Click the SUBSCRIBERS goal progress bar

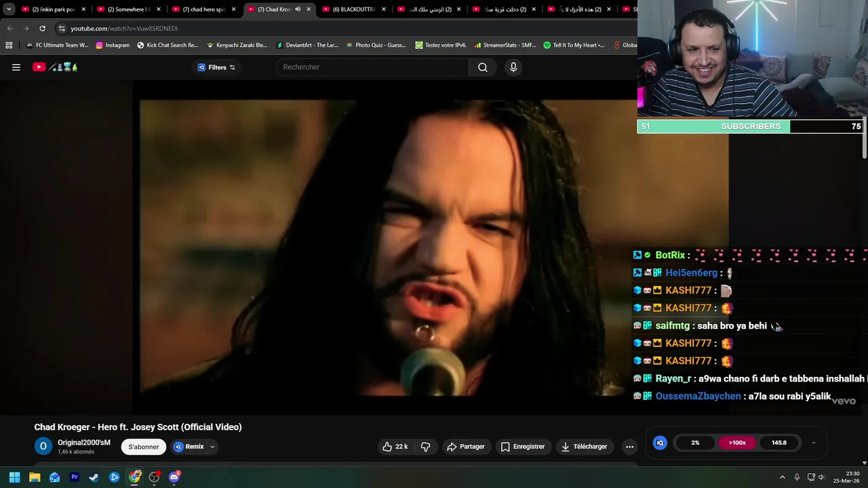[x=751, y=126]
